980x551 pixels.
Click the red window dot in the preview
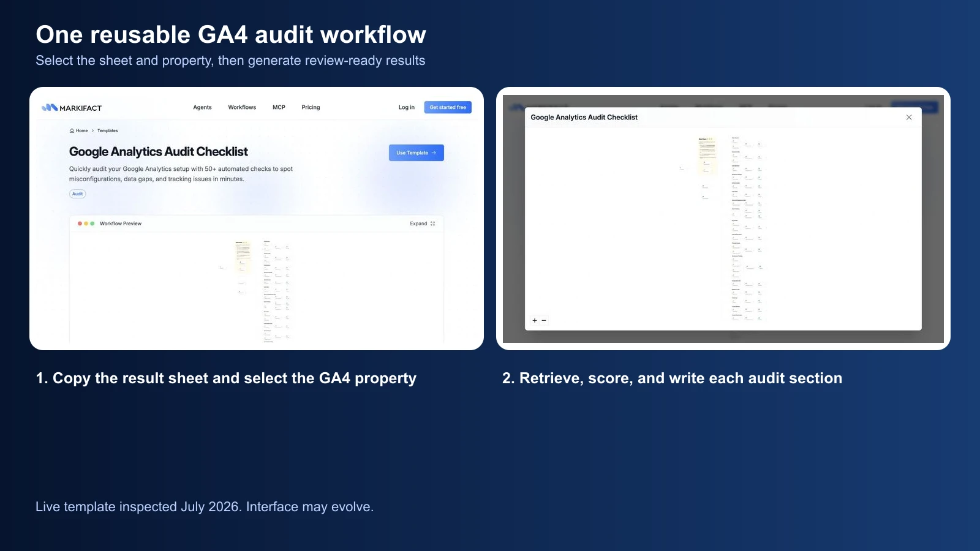point(80,223)
